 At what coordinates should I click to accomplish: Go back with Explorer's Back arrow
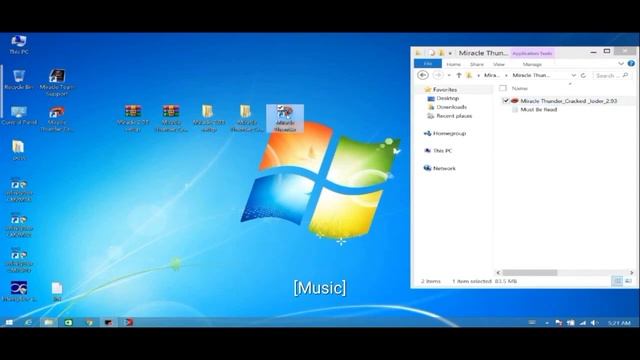click(x=423, y=75)
